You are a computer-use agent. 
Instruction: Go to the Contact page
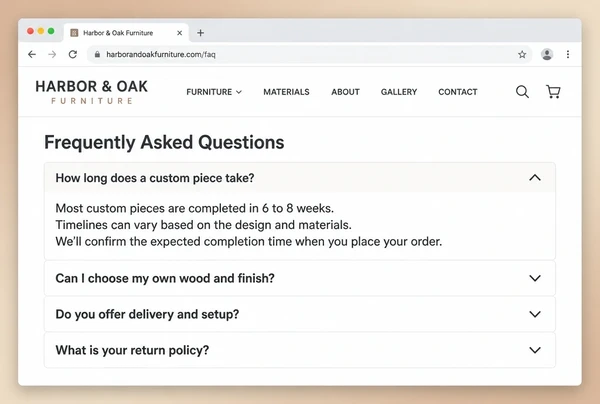458,92
